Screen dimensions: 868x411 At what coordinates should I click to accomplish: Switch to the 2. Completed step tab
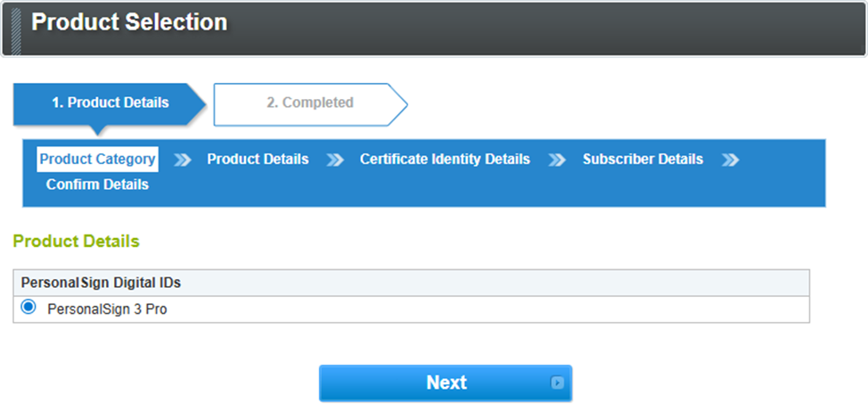pyautogui.click(x=309, y=103)
